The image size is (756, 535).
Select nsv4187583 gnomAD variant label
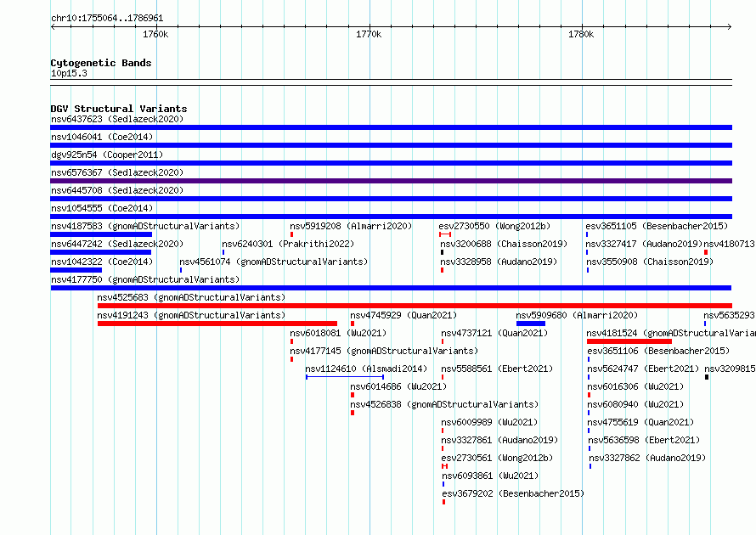point(145,226)
